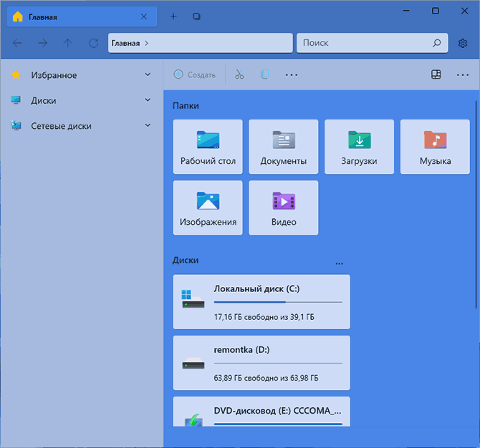Screen dimensions: 480x448
Task: Open Локальный диск (C:) drive card
Action: (261, 302)
